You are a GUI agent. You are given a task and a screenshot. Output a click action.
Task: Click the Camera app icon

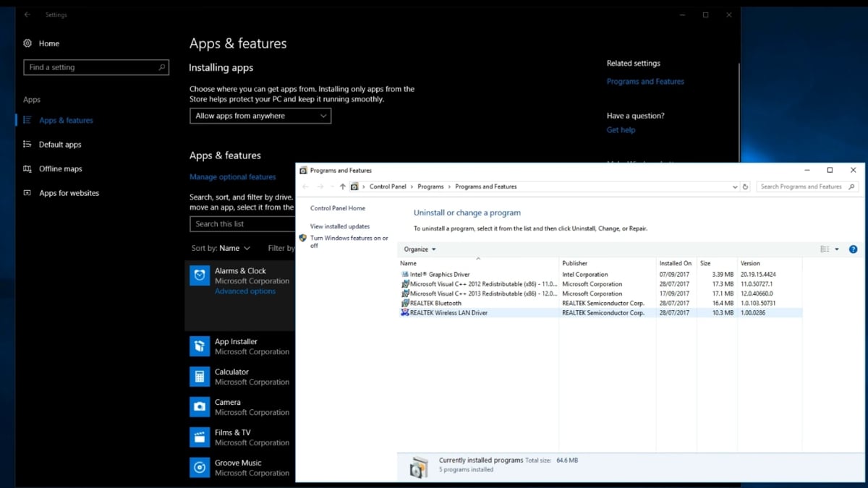click(200, 407)
